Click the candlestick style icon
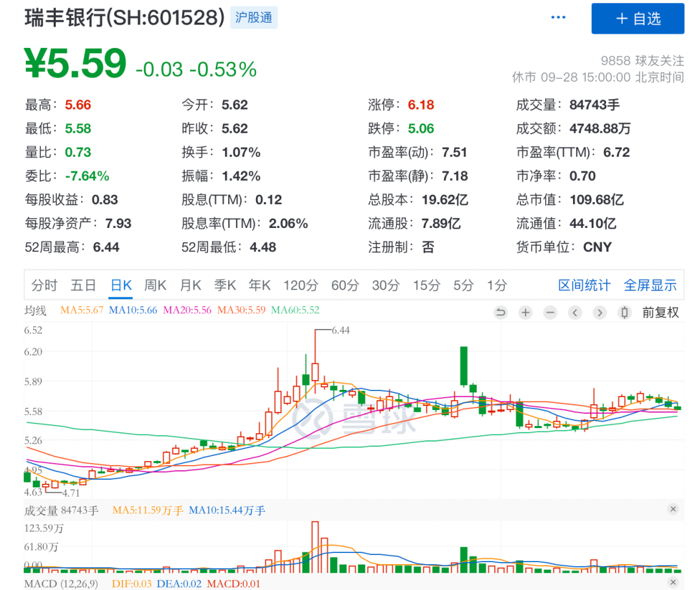 pyautogui.click(x=625, y=313)
